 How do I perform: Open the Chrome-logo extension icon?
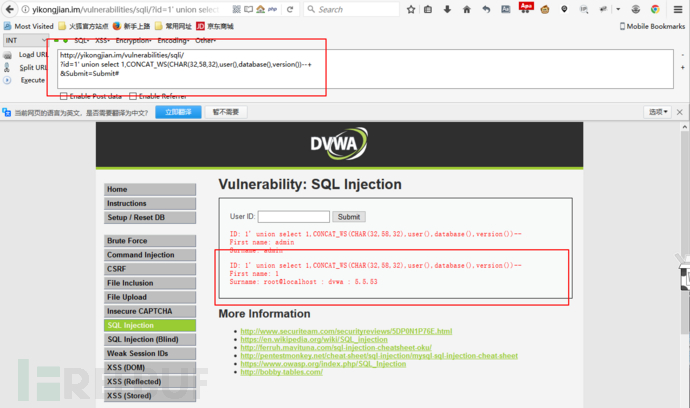pos(655,9)
